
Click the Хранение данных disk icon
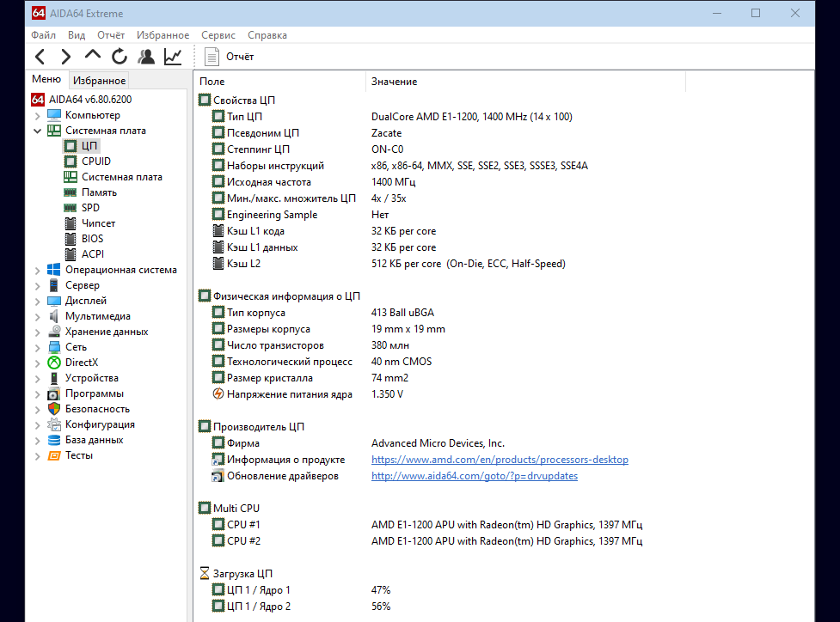pyautogui.click(x=54, y=332)
